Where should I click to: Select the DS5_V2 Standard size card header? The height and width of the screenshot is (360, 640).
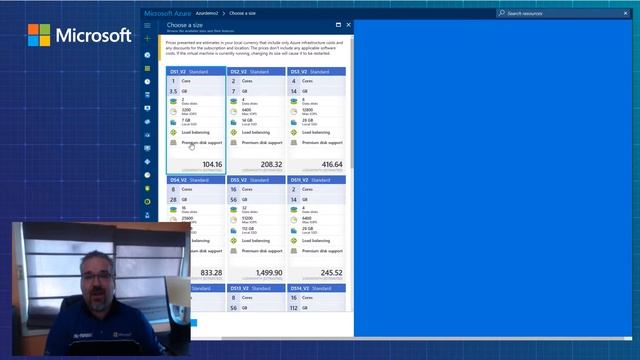tap(256, 180)
